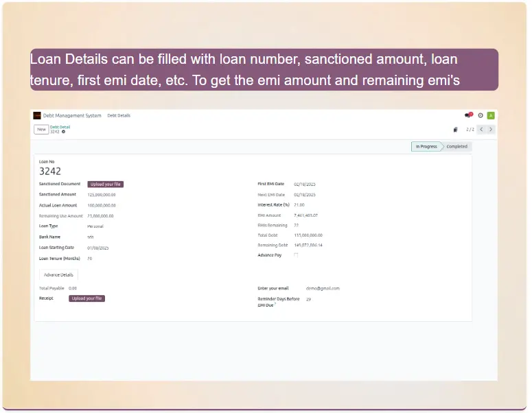Go to the next record arrow

point(491,129)
